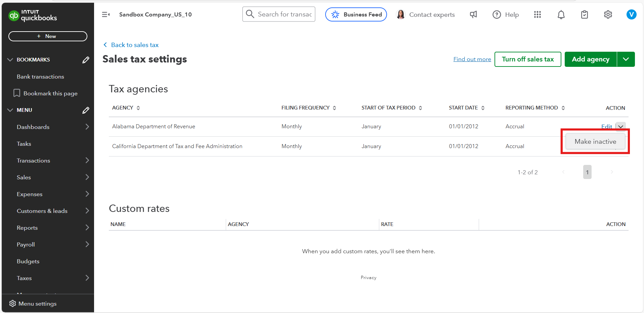This screenshot has height=313, width=644.
Task: Click the California row 01/01/2012 date
Action: pyautogui.click(x=464, y=146)
